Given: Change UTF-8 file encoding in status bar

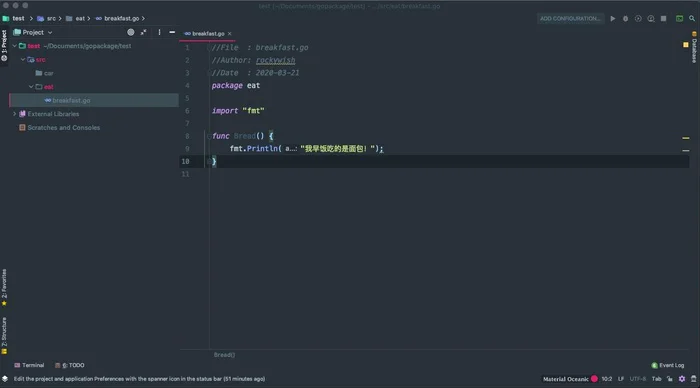Looking at the screenshot, I should click(638, 379).
